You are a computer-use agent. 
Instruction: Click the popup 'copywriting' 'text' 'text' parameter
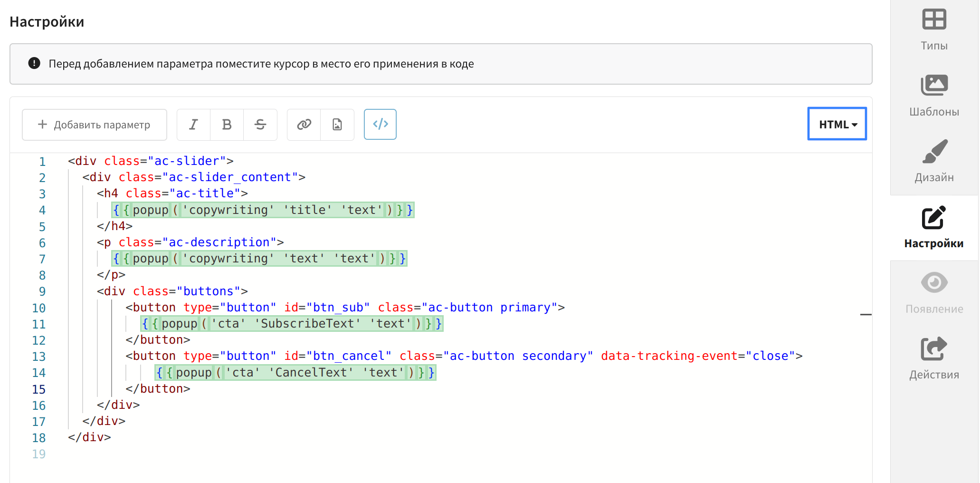tap(259, 258)
